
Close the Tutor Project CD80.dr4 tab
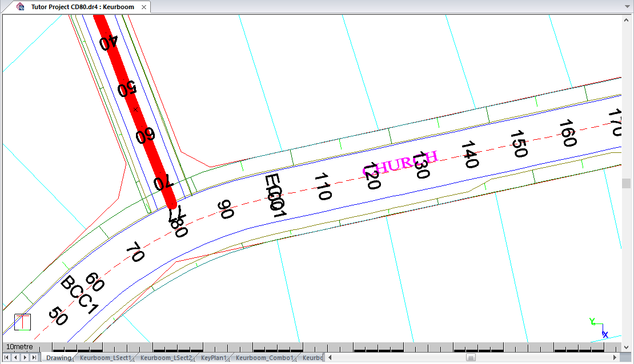click(143, 7)
